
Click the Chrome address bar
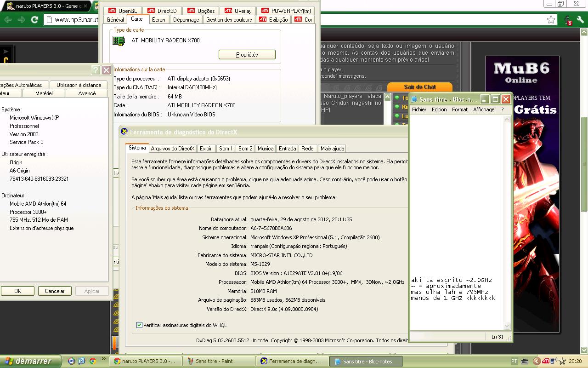click(x=301, y=20)
